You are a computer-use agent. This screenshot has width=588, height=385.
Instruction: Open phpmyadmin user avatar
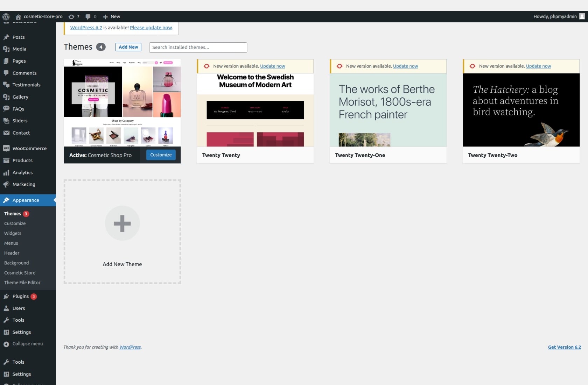[x=582, y=16]
